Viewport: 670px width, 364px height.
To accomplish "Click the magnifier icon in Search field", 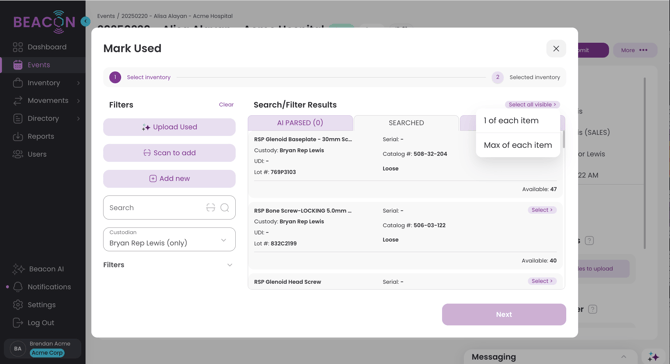I will click(x=225, y=208).
